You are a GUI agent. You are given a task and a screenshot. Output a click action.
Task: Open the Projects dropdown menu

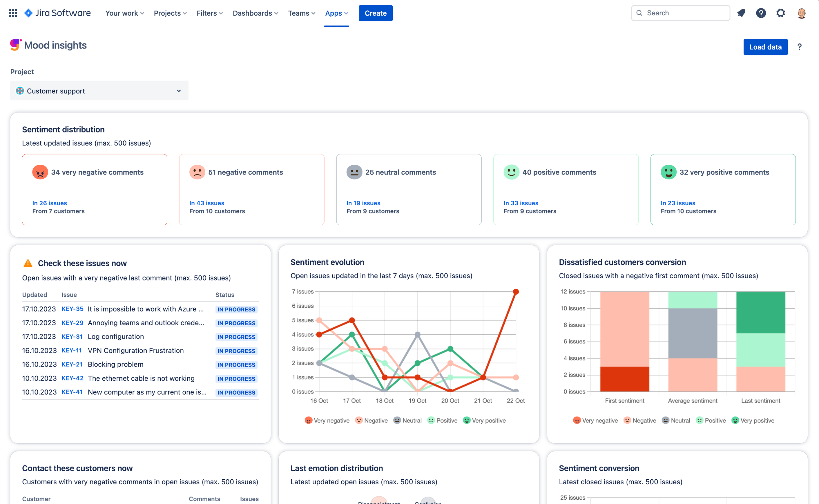[x=170, y=13]
